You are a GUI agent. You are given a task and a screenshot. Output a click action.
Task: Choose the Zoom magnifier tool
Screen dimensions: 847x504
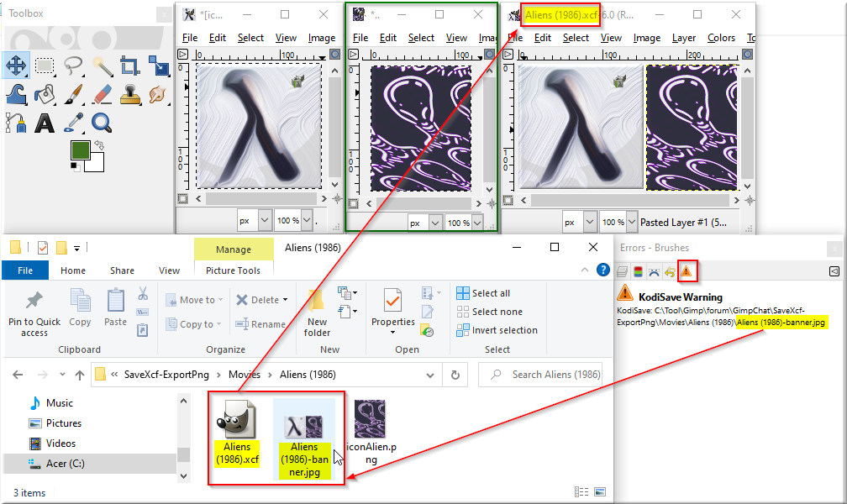[102, 123]
